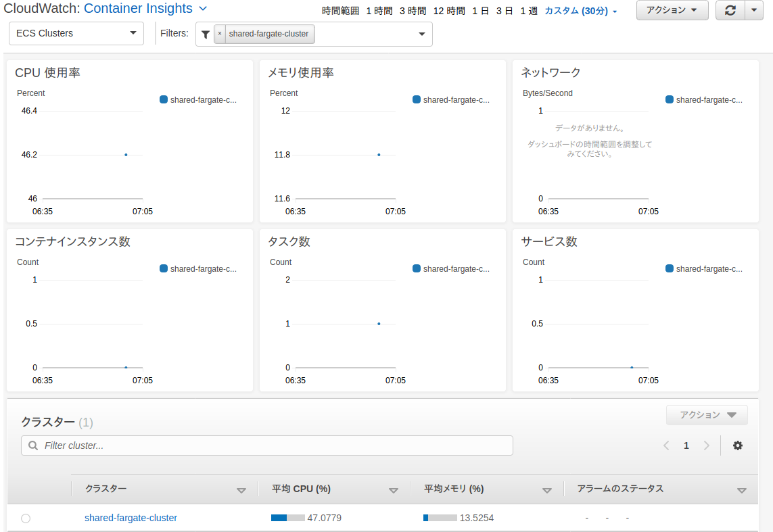773x532 pixels.
Task: Click the ネットワーク chart title
Action: tap(551, 73)
